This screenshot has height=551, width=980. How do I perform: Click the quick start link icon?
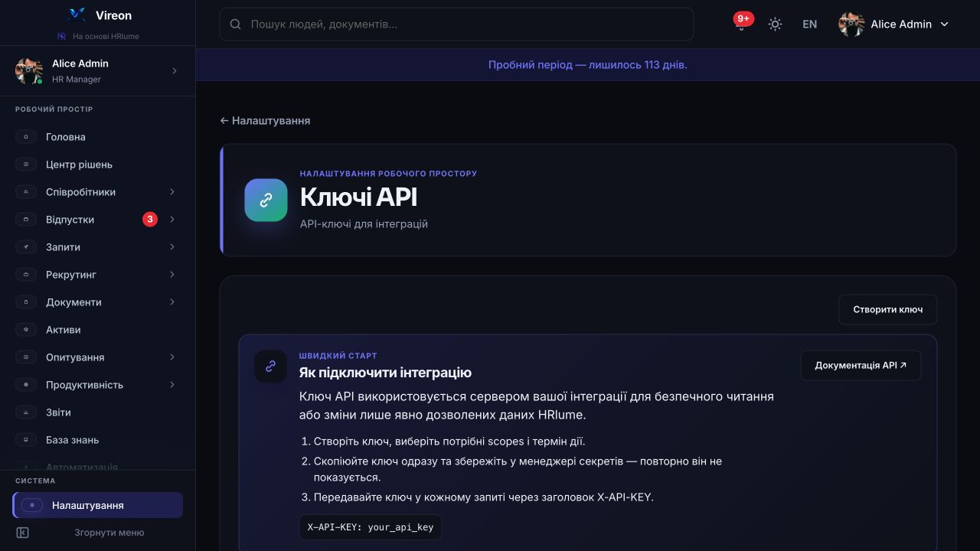270,367
